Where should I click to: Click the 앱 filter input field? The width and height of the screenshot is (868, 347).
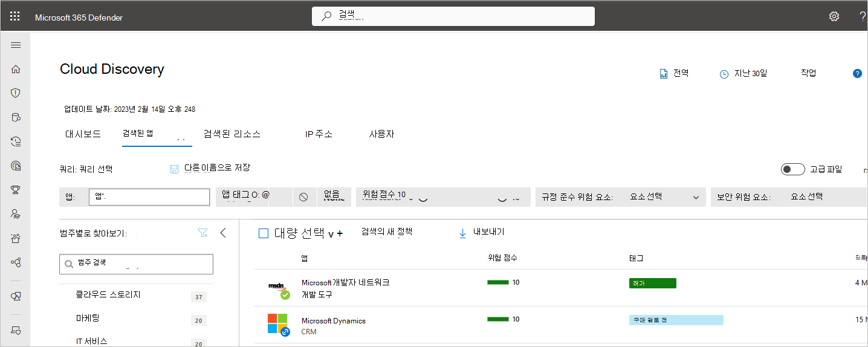pyautogui.click(x=149, y=197)
